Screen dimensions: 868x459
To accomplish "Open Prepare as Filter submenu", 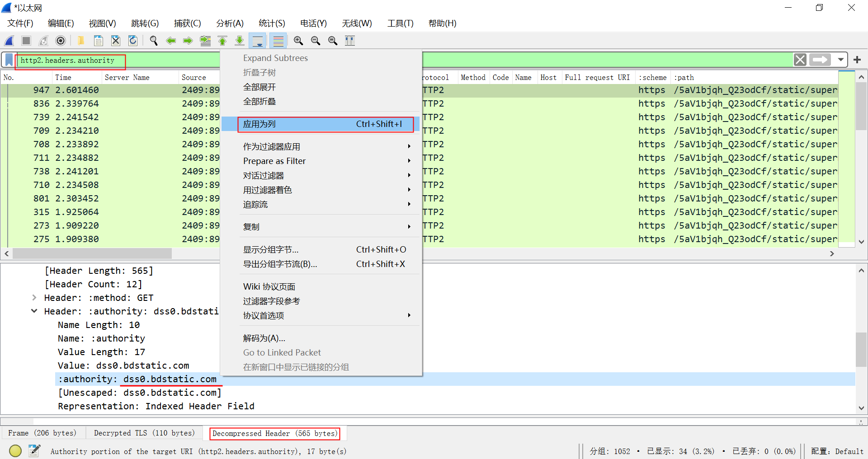I will click(321, 161).
